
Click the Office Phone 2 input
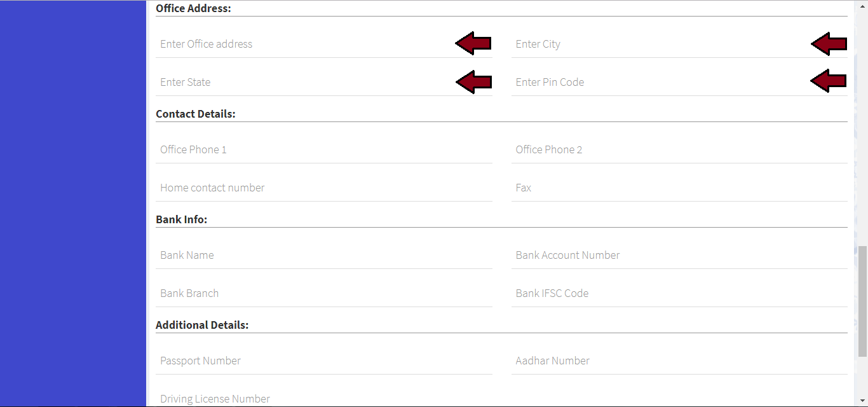click(x=679, y=149)
